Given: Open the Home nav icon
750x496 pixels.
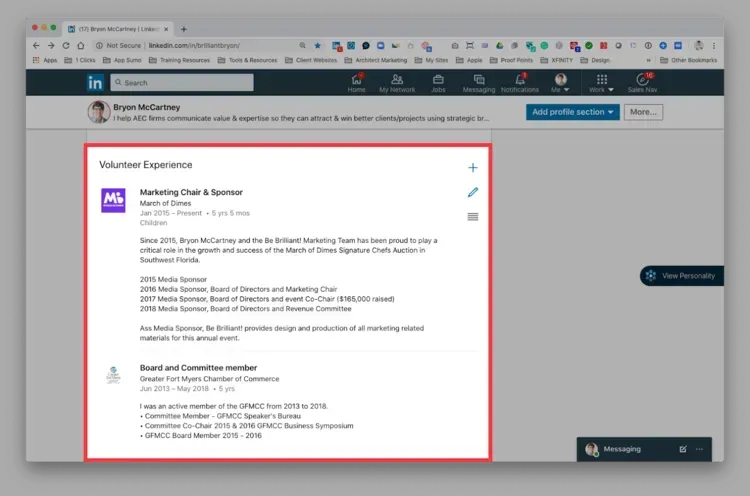Looking at the screenshot, I should 356,83.
